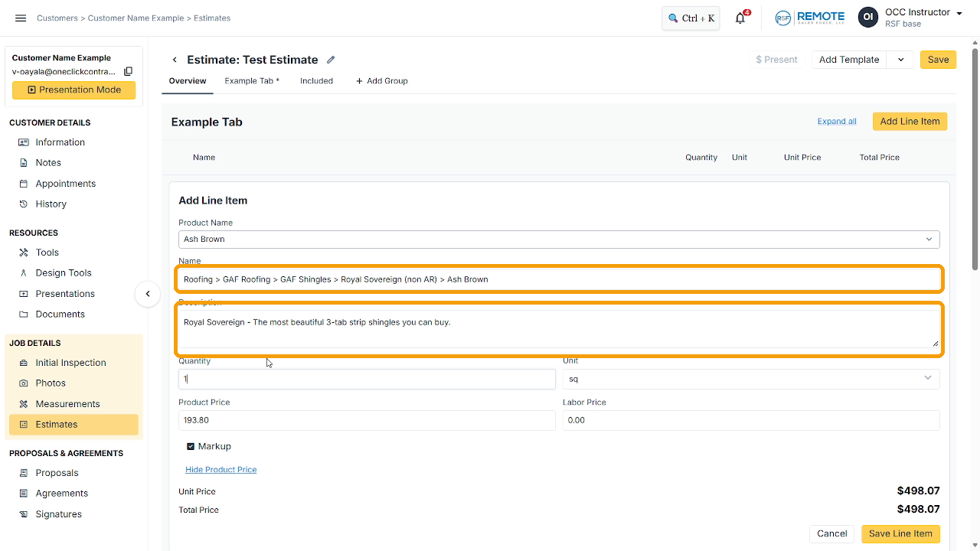Click the Add Line Item button
This screenshot has width=980, height=551.
click(x=910, y=122)
